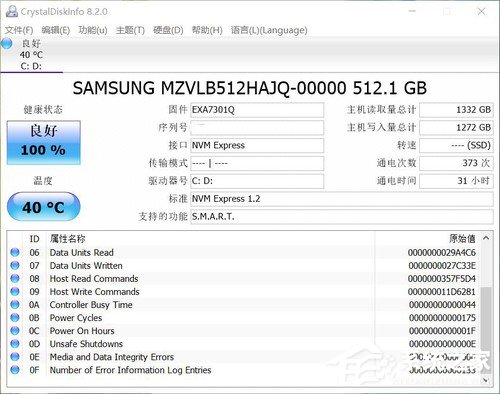Screen dimensions: 500x394
Task: Select Media and Data Integrity Errors text
Action: tap(112, 357)
